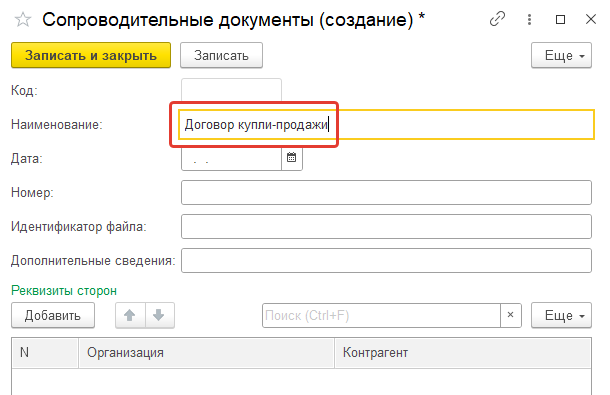This screenshot has width=610, height=395.
Task: Click into the Наименование text field
Action: point(386,125)
